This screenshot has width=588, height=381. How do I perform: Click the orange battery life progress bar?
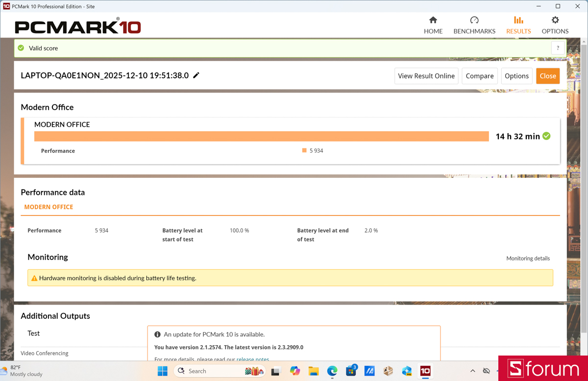[262, 136]
